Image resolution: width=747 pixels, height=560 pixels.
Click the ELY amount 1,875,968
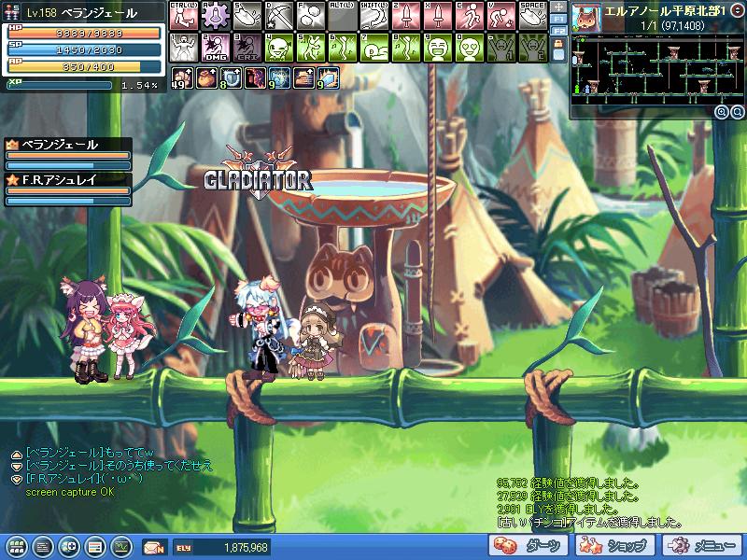[246, 548]
